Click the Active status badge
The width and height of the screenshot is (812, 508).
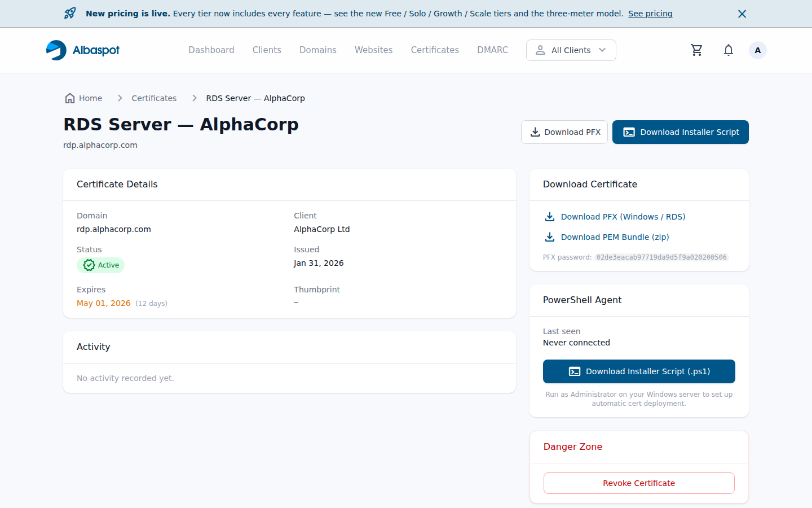101,265
